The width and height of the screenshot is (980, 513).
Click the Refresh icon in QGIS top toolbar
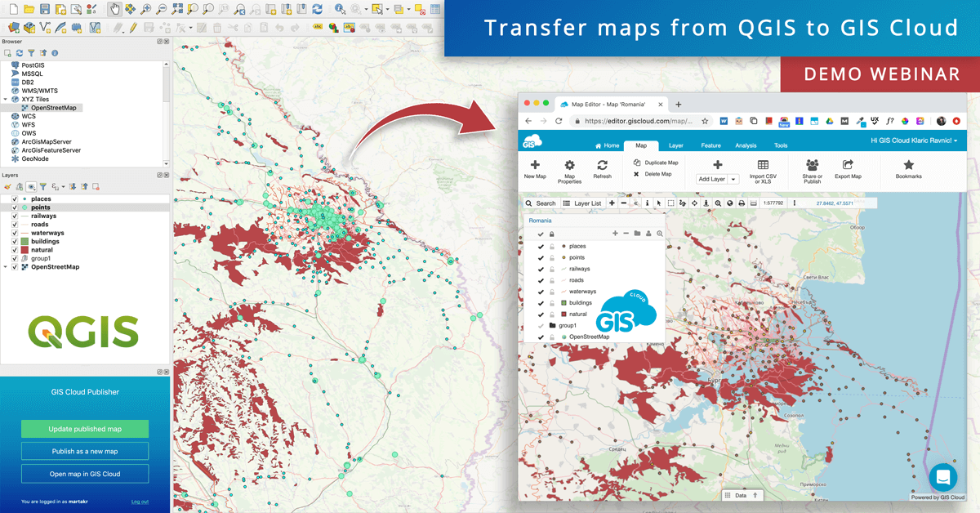pos(317,9)
